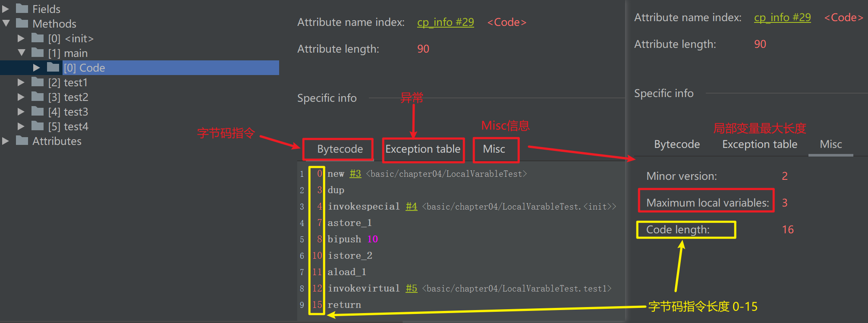
Task: Click the aload_1 bytecode instruction
Action: coord(347,272)
